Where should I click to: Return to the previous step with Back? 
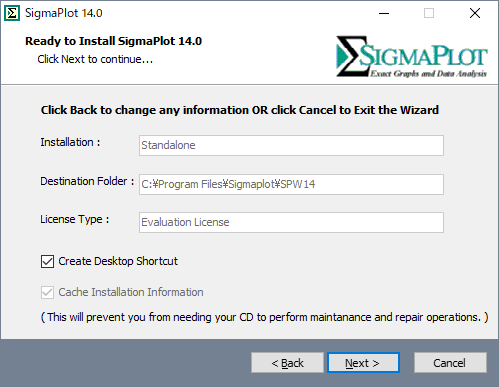pyautogui.click(x=287, y=362)
